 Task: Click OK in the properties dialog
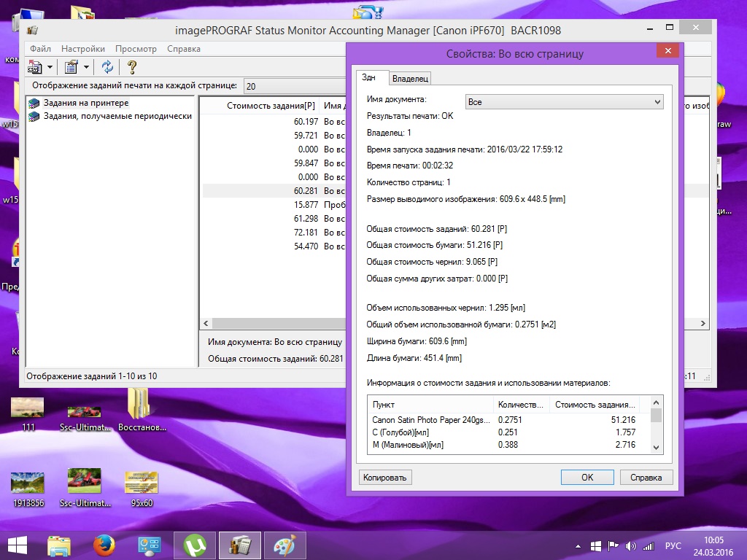pyautogui.click(x=587, y=477)
